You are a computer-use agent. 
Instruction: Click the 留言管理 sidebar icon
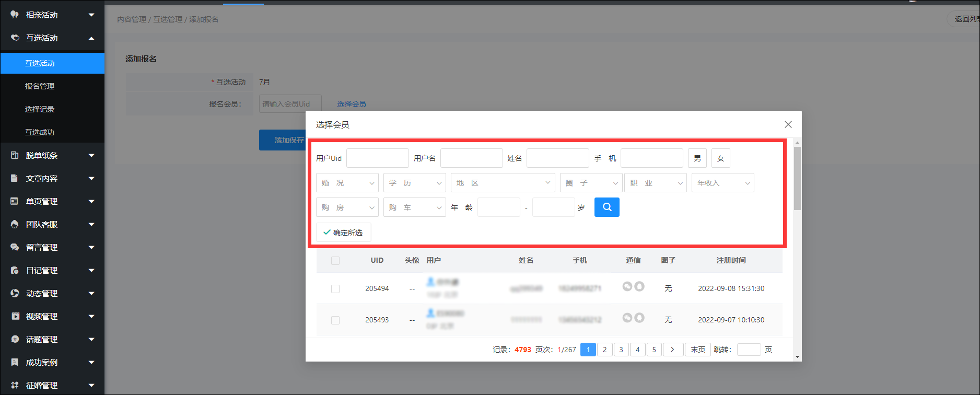coord(15,247)
